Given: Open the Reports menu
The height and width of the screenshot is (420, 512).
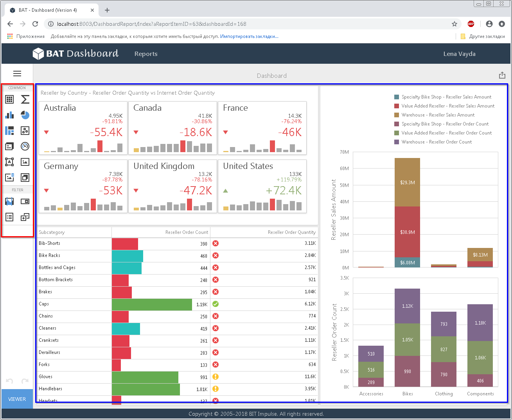Looking at the screenshot, I should coord(146,54).
